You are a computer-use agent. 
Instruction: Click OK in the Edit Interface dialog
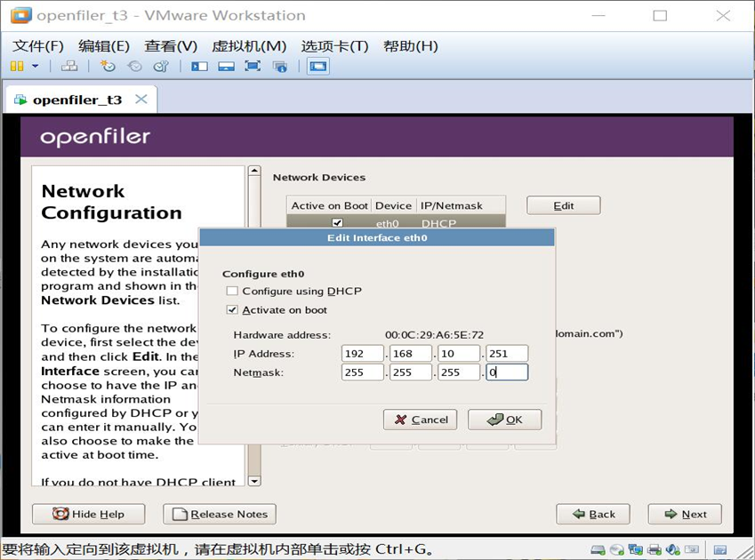pyautogui.click(x=504, y=420)
